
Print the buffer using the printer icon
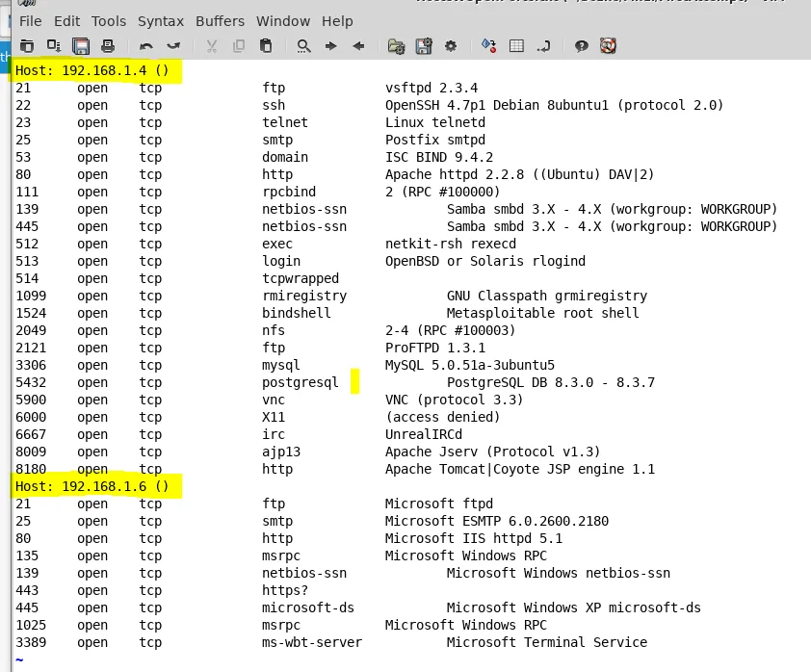(108, 46)
